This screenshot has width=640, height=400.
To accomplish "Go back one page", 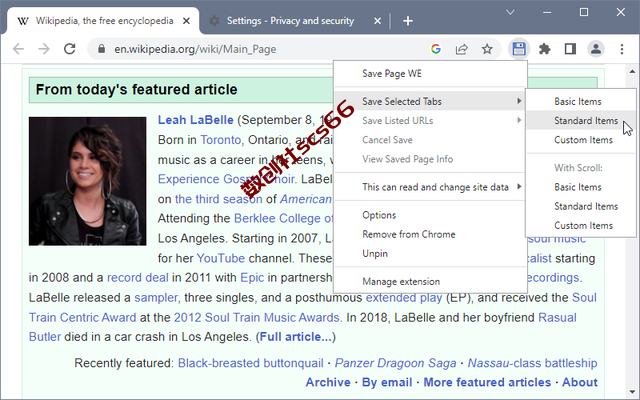I will [19, 49].
